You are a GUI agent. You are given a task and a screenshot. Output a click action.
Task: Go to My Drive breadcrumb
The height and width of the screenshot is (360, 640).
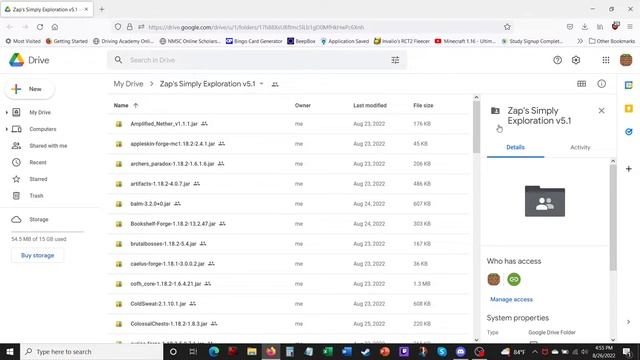[x=128, y=84]
